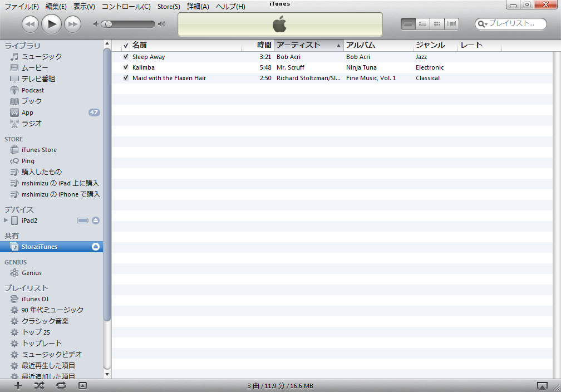Viewport: 561px width, 392px height.
Task: Eject the iPad2 device
Action: 96,220
